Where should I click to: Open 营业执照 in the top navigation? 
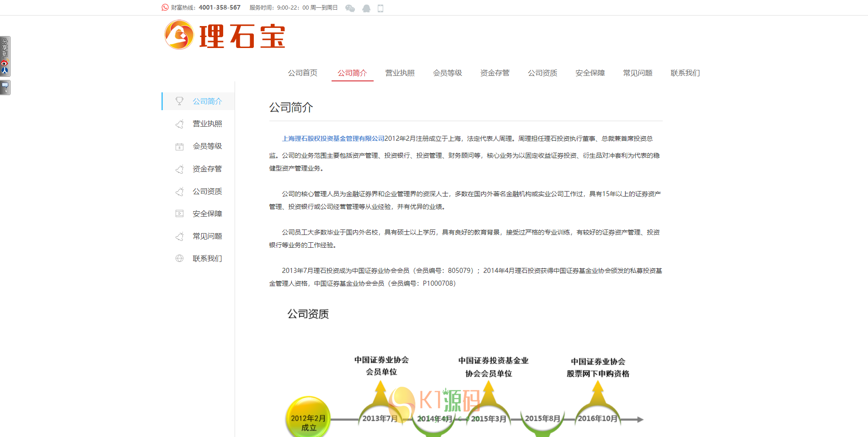tap(400, 73)
